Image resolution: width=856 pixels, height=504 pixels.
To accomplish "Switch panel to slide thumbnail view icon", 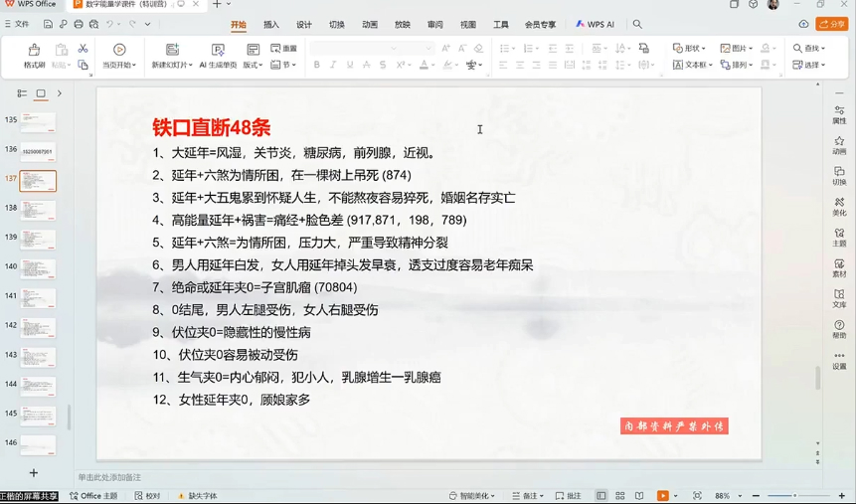I will tap(41, 93).
